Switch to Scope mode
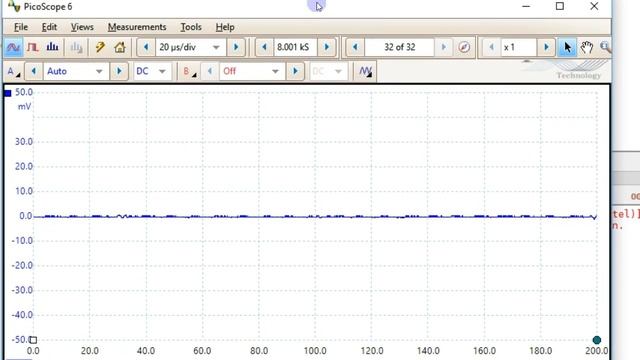The height and width of the screenshot is (360, 640). (x=13, y=47)
